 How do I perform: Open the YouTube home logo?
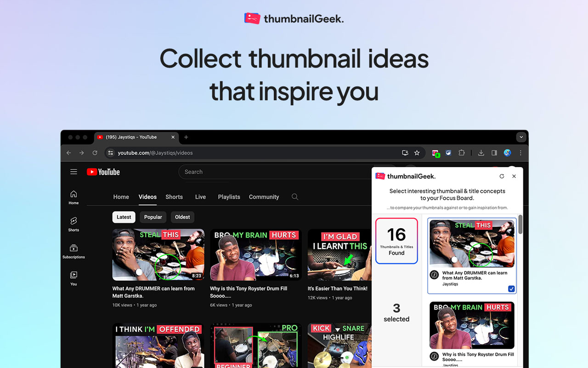point(103,172)
